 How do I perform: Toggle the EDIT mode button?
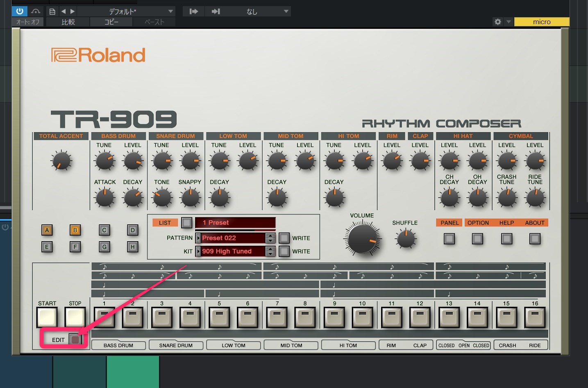tap(75, 340)
